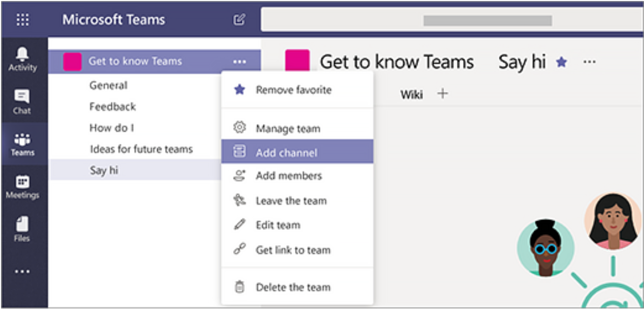Image resolution: width=644 pixels, height=309 pixels.
Task: Open the Activity feed
Action: coord(22,59)
